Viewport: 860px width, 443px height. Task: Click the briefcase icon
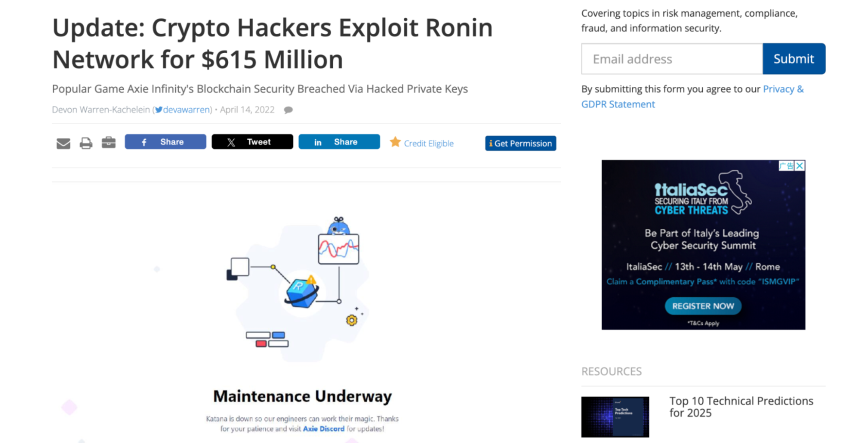[x=109, y=143]
